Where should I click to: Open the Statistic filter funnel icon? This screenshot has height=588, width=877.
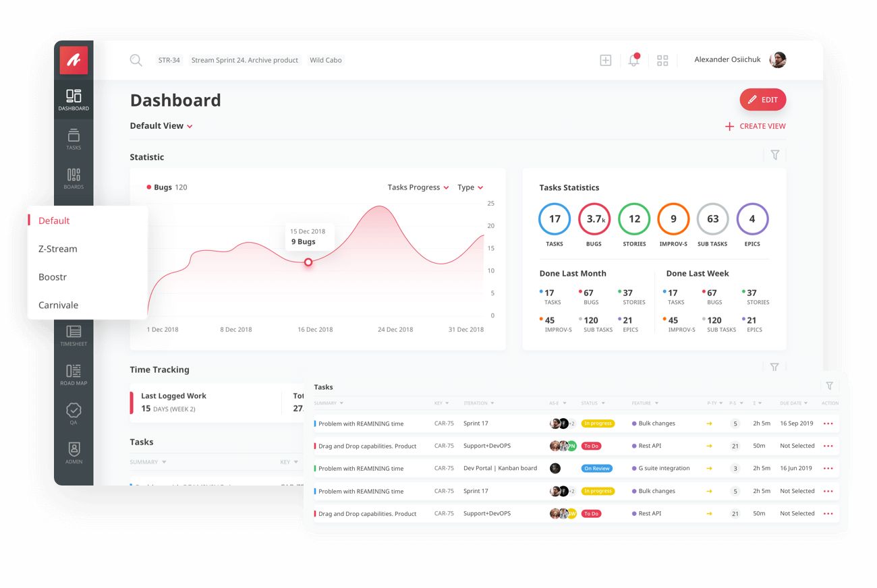(x=774, y=155)
